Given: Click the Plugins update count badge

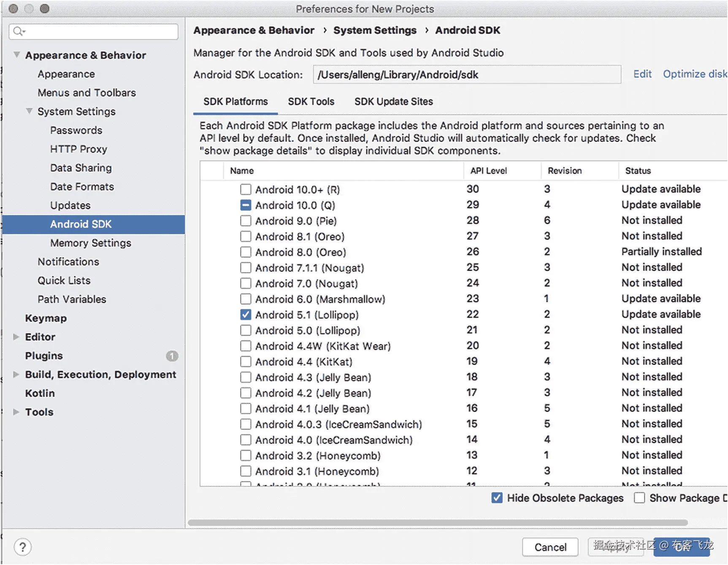Looking at the screenshot, I should (172, 356).
